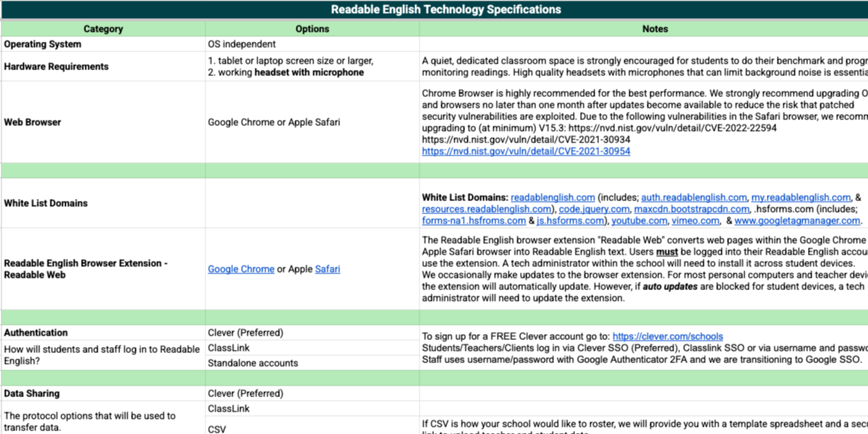The image size is (868, 434).
Task: Click the code.jquery.com link
Action: pos(595,209)
